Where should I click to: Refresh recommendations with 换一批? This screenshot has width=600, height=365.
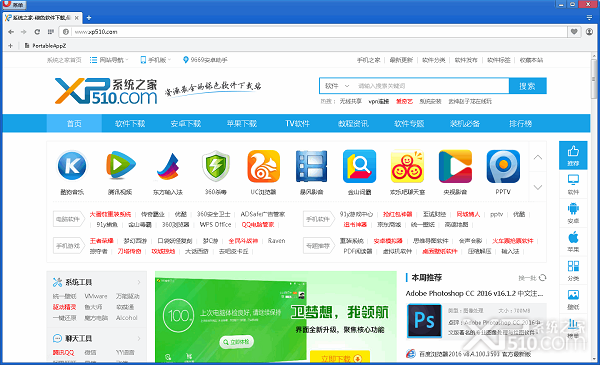[x=532, y=278]
